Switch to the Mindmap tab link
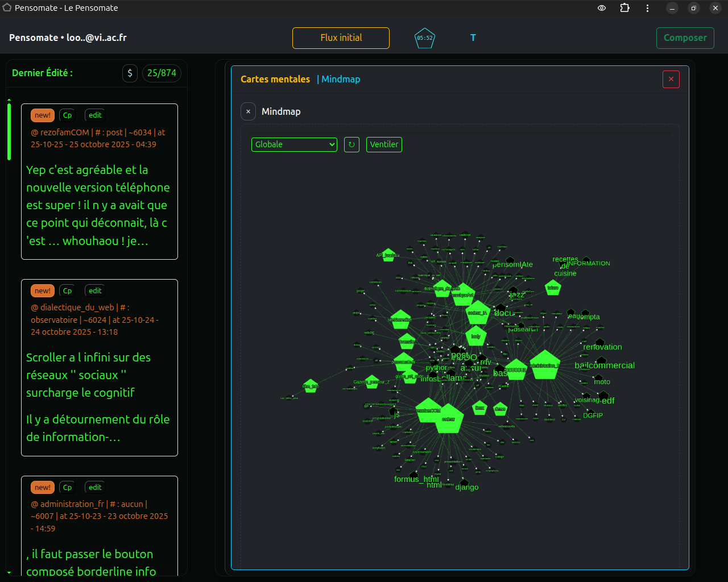The height and width of the screenshot is (582, 728). [x=341, y=79]
